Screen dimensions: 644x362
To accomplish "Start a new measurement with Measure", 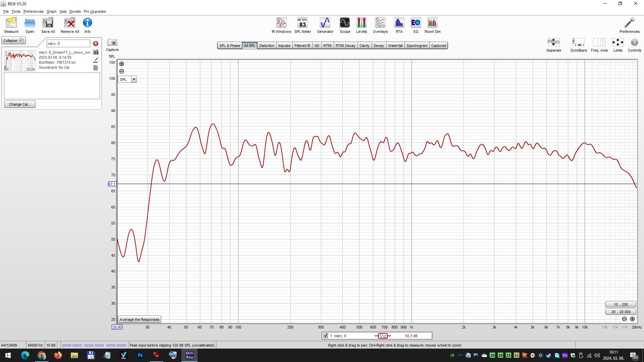I will point(11,25).
